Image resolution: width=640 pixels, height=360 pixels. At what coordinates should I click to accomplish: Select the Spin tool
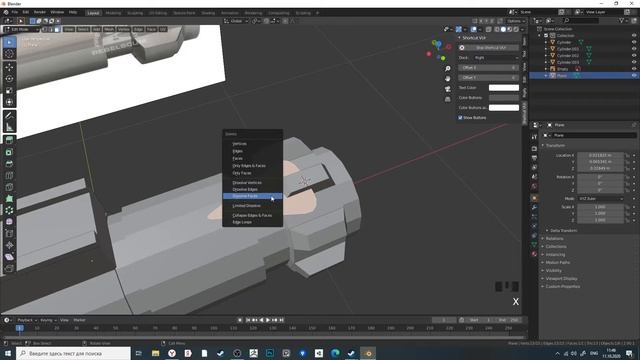9,210
